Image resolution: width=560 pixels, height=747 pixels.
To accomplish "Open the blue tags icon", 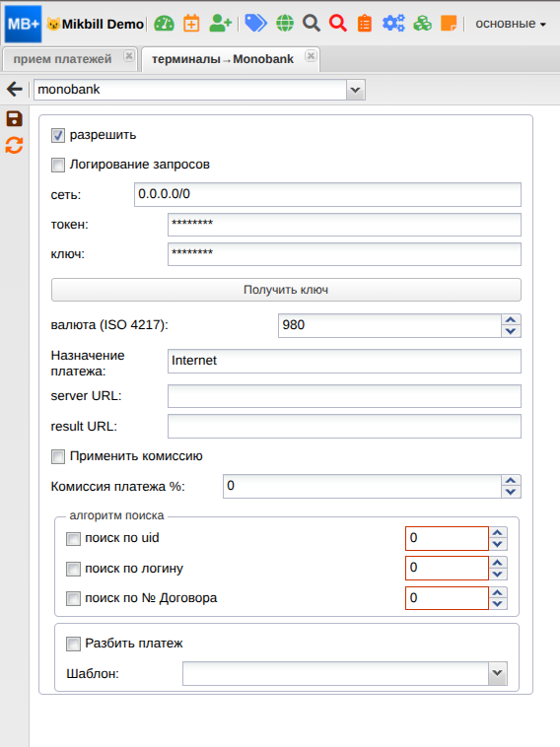I will point(255,24).
